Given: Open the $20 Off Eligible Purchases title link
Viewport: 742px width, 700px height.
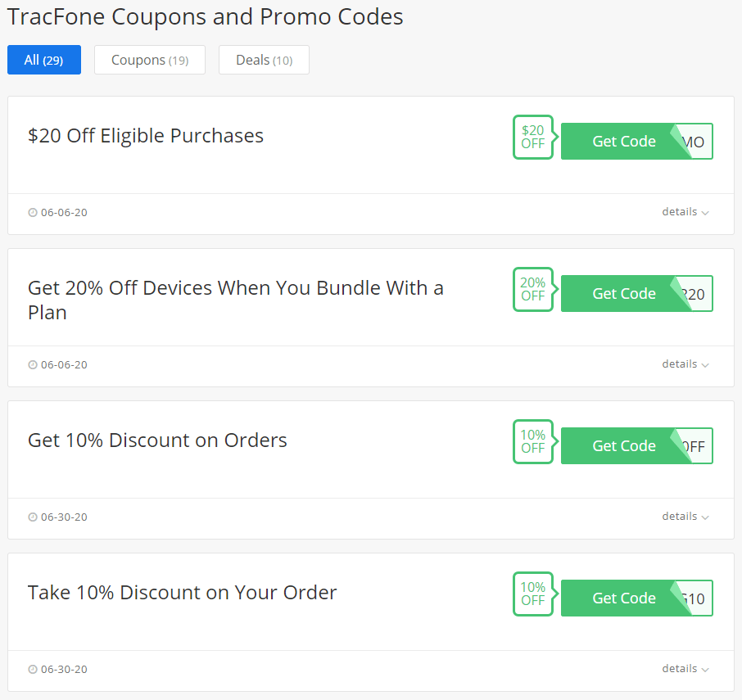Looking at the screenshot, I should coord(146,136).
